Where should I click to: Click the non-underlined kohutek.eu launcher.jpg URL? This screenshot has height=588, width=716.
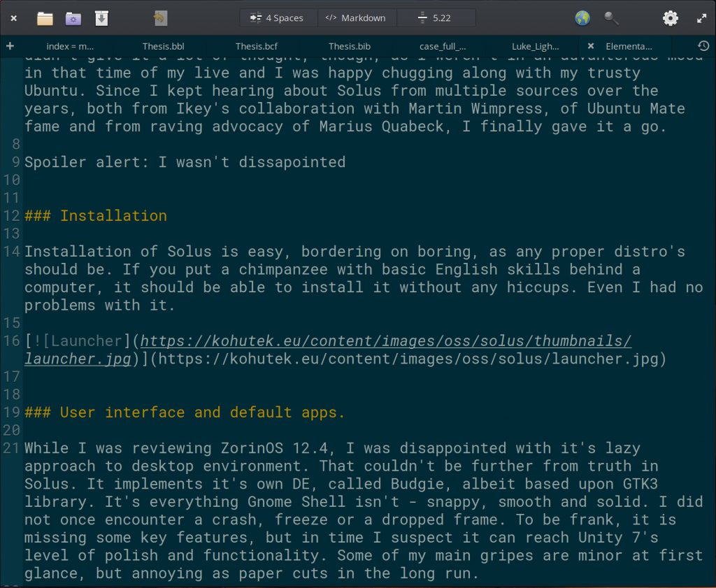pos(408,359)
